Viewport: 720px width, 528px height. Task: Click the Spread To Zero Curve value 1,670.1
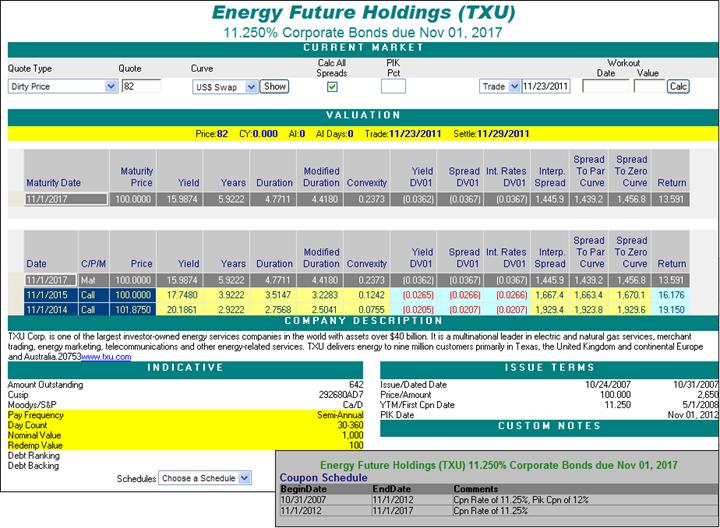click(631, 295)
